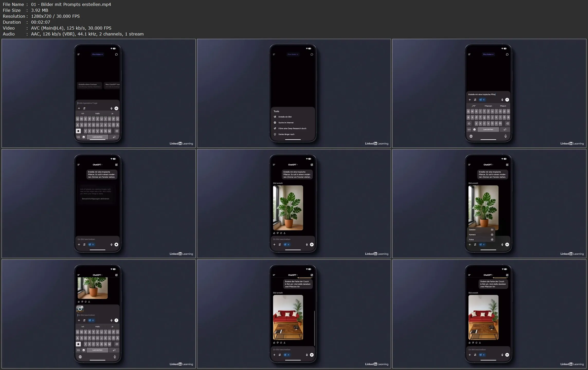Click file name "01 - Bilder mit Prompts erstellen.mp4"
The height and width of the screenshot is (370, 588).
[x=71, y=4]
